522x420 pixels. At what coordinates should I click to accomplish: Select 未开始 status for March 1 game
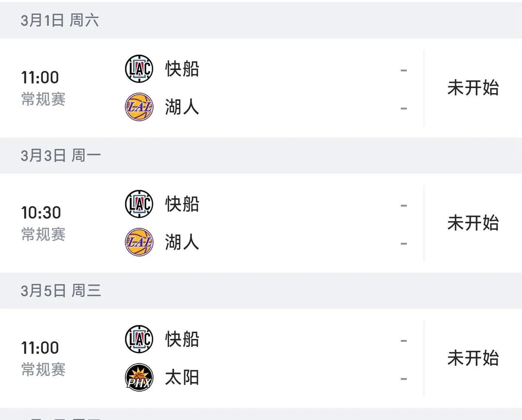(473, 88)
